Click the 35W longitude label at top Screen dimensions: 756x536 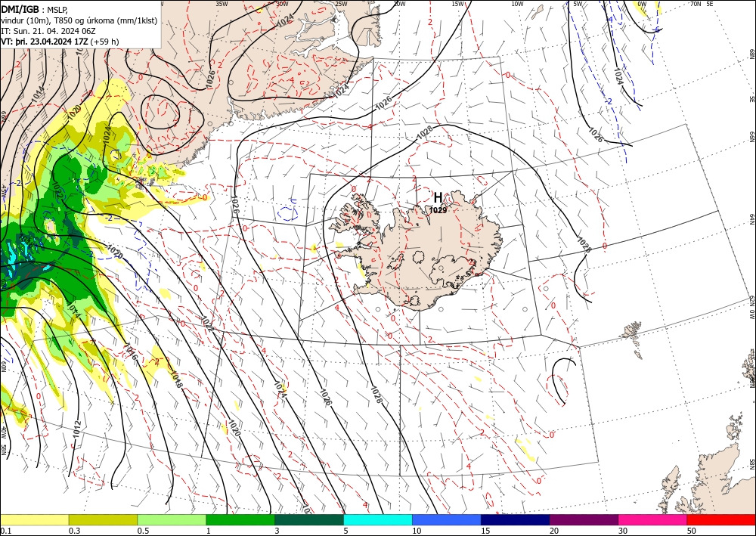222,4
